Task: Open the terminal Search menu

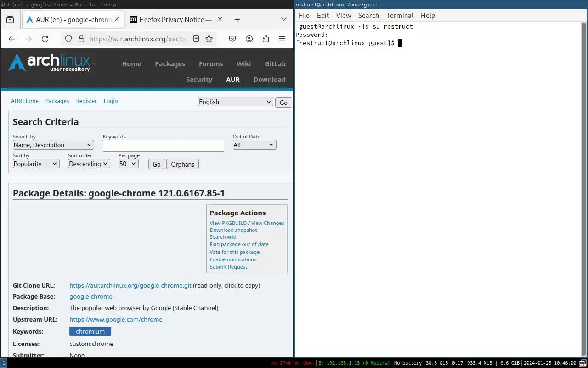Action: (x=368, y=16)
